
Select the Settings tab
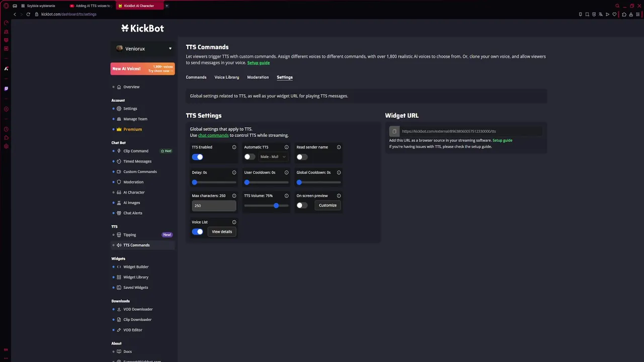point(285,77)
